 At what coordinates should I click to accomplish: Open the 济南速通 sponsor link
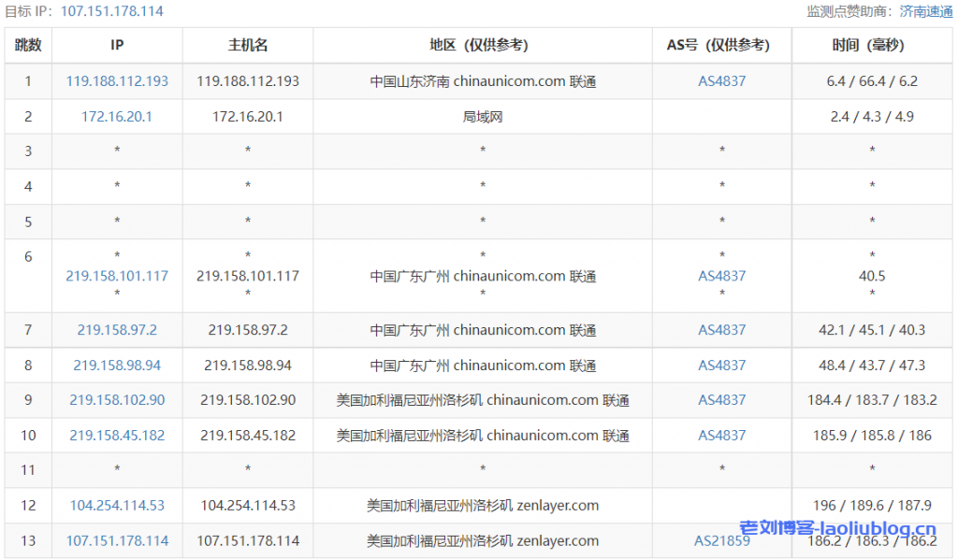coord(926,11)
